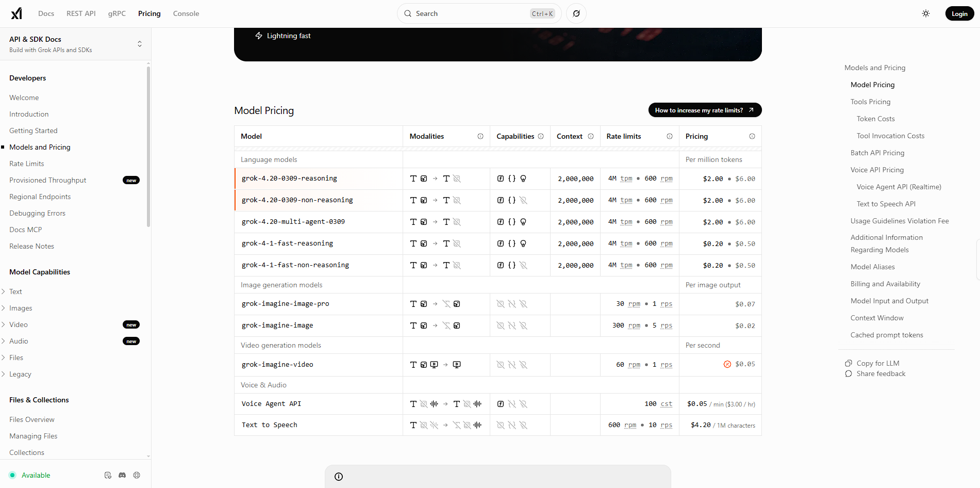
Task: Click the grok-imagine-video model name
Action: click(277, 365)
